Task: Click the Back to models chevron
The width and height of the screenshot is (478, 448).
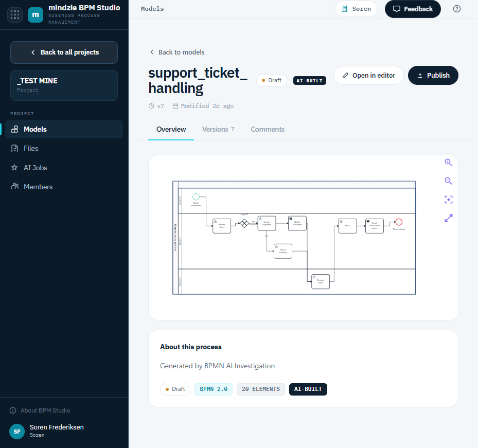Action: pyautogui.click(x=152, y=52)
